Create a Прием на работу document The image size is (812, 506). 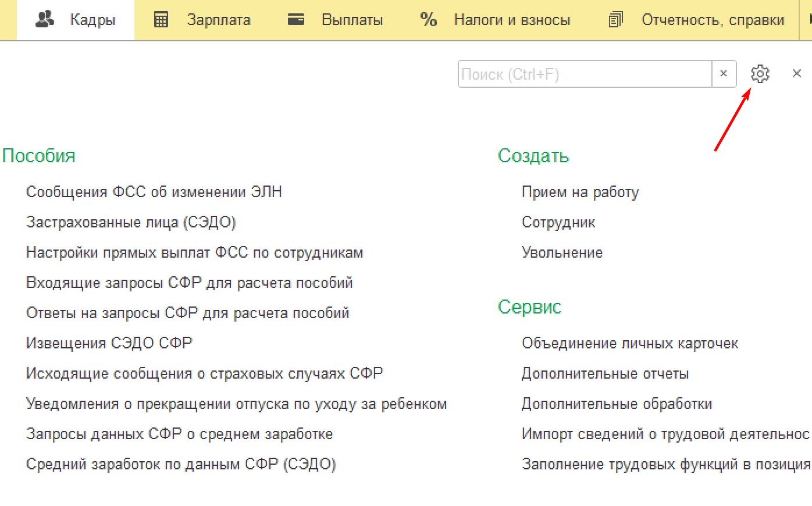click(580, 192)
